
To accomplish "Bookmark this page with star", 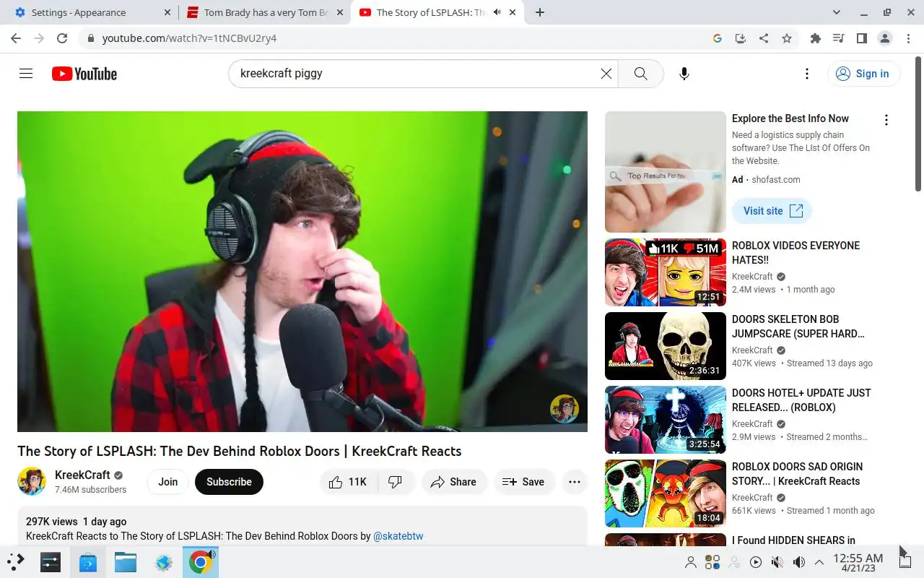I will pyautogui.click(x=787, y=38).
